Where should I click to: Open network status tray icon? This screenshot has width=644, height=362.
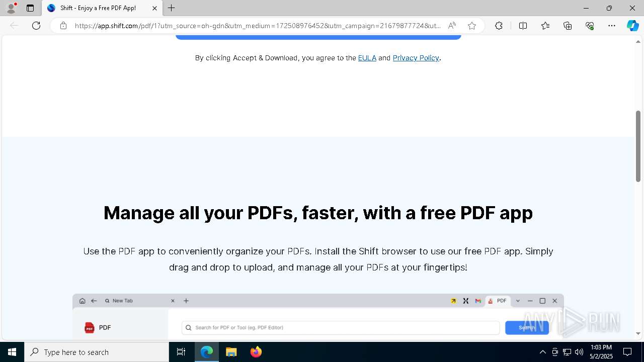click(x=567, y=352)
